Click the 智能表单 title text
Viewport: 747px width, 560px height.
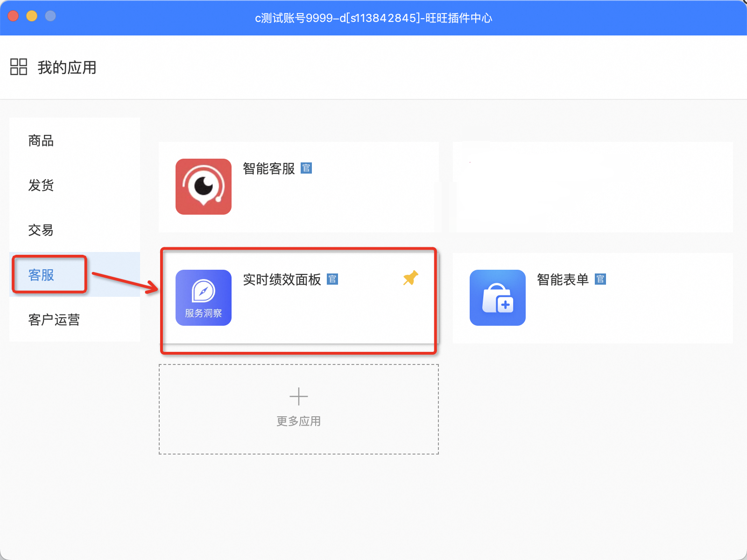563,280
